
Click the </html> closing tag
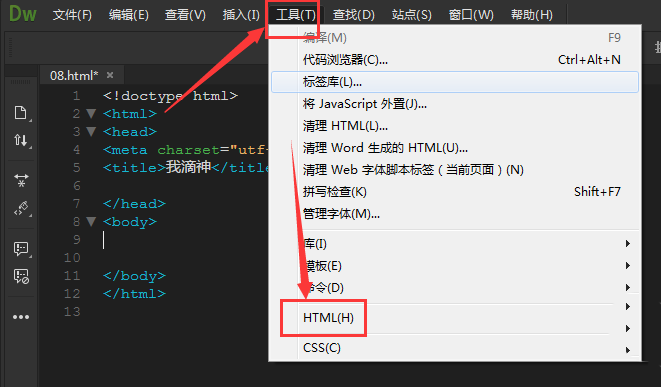tap(134, 294)
